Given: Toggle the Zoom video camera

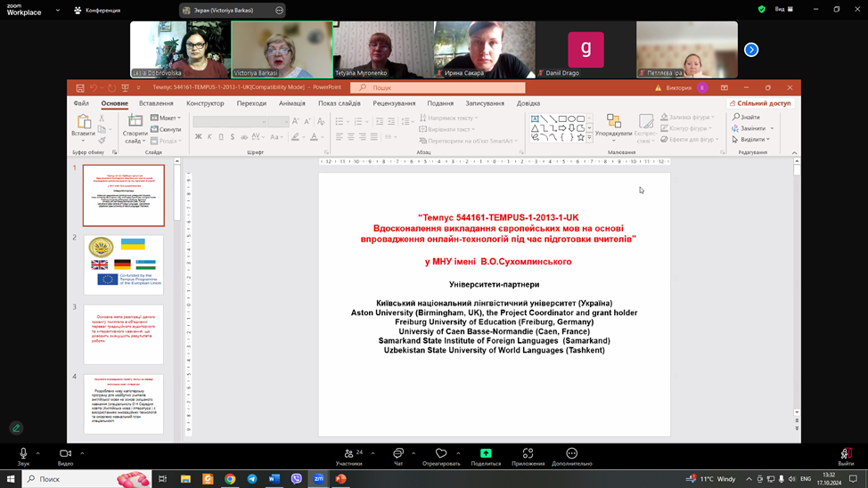Looking at the screenshot, I should click(x=65, y=454).
